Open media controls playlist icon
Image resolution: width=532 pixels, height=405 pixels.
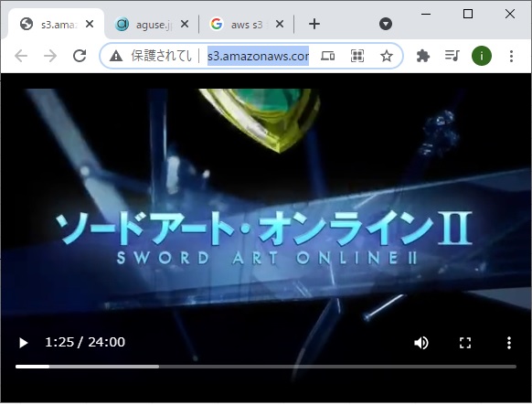click(x=452, y=56)
